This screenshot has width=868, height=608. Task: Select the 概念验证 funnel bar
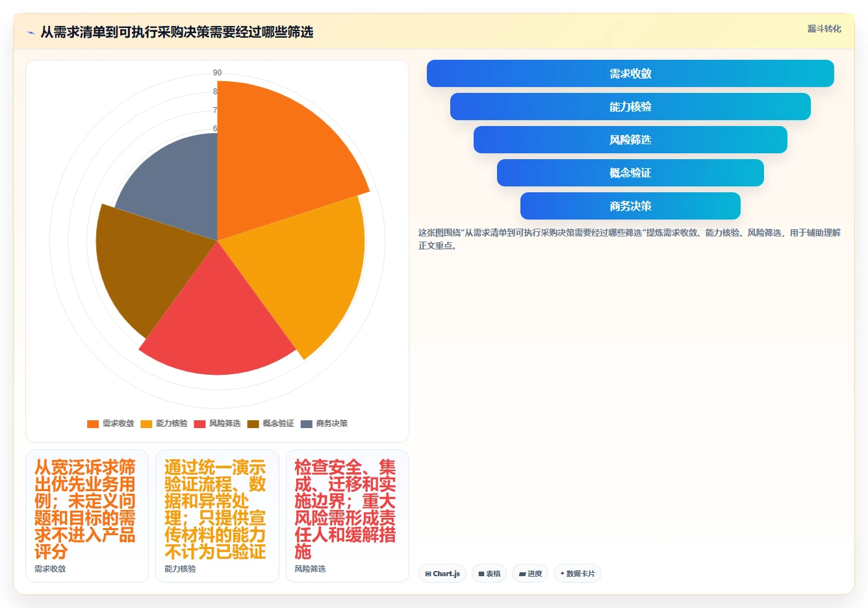630,173
